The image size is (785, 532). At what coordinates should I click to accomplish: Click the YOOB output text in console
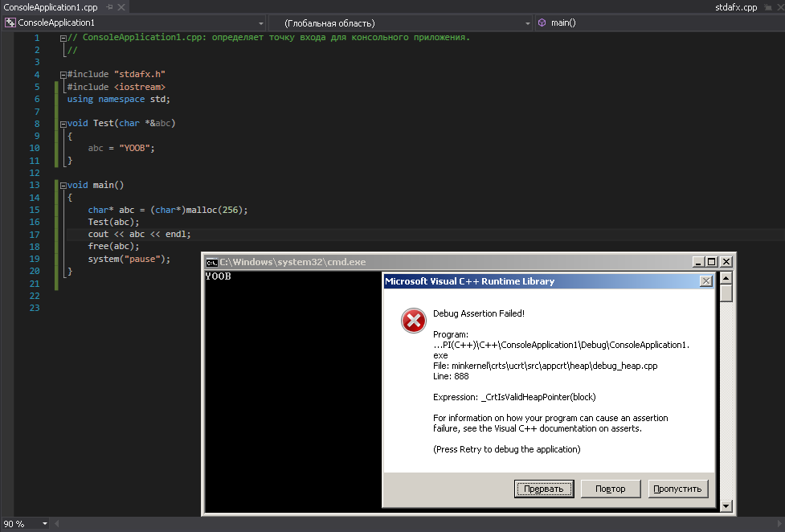click(219, 276)
